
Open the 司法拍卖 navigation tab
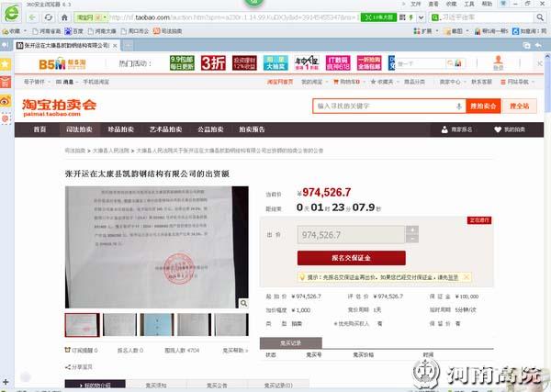click(x=76, y=129)
